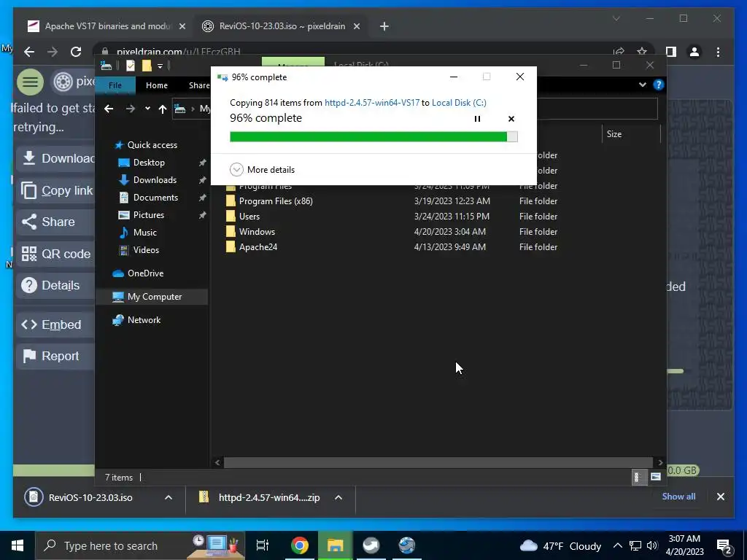Click the horizontal scrollbar in Explorer
Viewport: 747px width, 560px height.
pyautogui.click(x=438, y=462)
